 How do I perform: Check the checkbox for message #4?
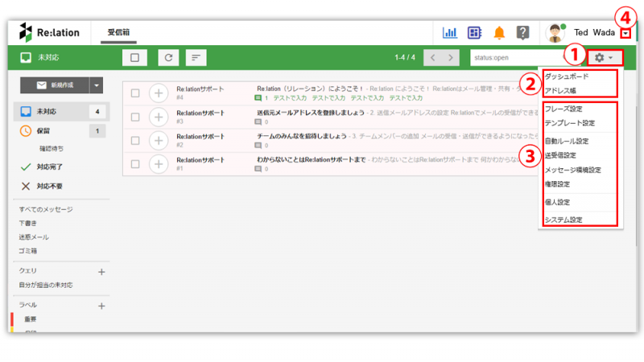(x=135, y=93)
